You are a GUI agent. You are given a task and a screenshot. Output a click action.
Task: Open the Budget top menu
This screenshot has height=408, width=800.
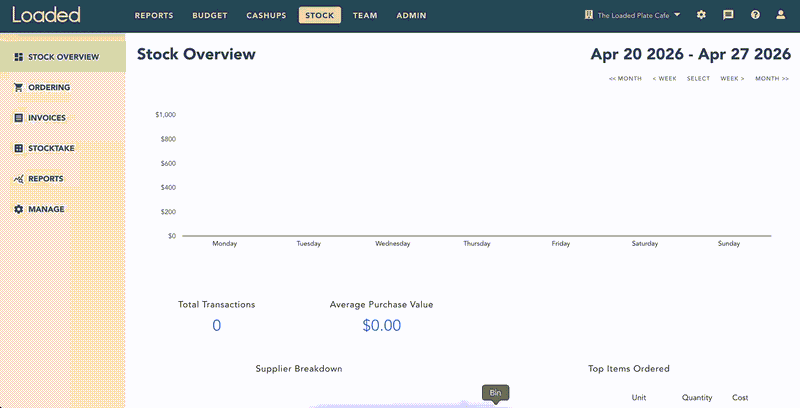210,15
